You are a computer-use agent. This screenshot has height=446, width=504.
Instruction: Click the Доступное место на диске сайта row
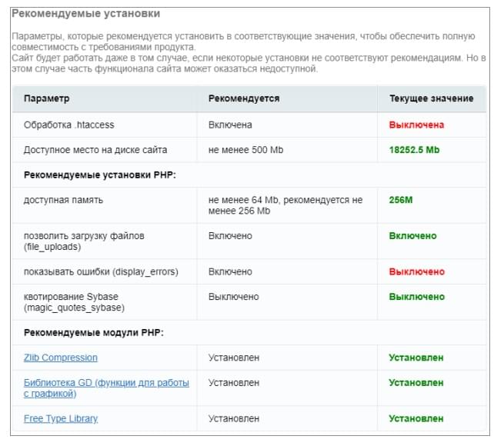point(249,150)
